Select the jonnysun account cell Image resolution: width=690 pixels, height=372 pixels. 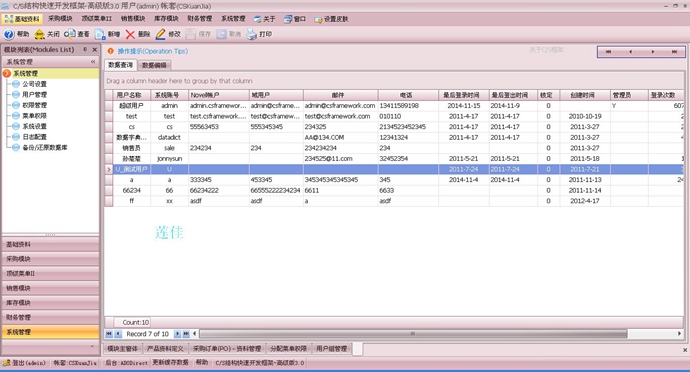[169, 158]
